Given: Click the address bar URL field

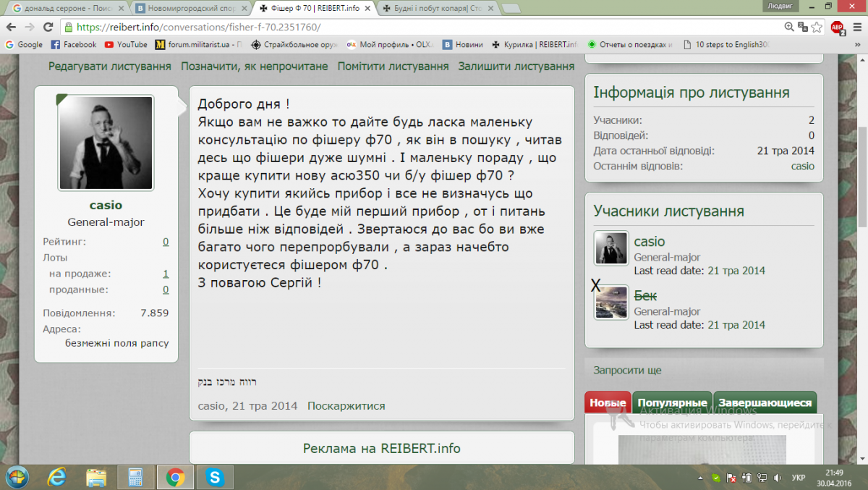Looking at the screenshot, I should (x=427, y=28).
